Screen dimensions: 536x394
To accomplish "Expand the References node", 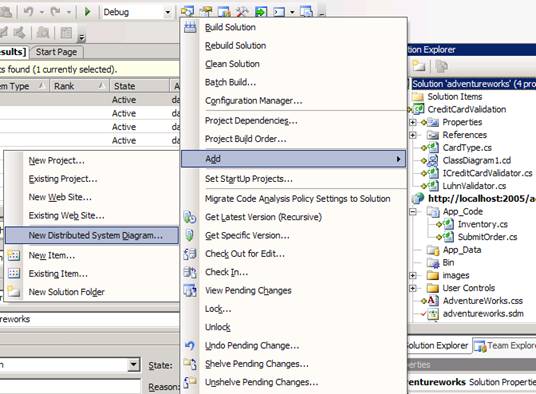I will [x=413, y=135].
